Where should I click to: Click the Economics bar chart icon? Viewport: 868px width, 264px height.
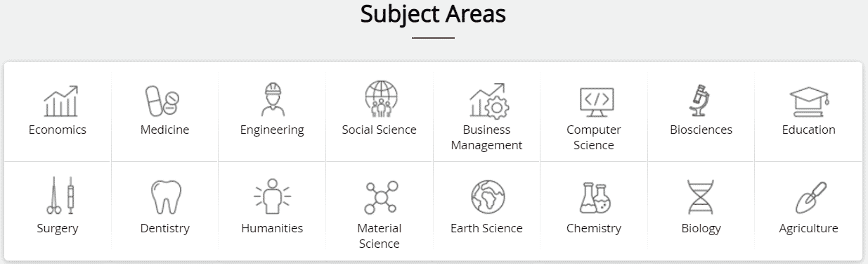click(x=60, y=101)
